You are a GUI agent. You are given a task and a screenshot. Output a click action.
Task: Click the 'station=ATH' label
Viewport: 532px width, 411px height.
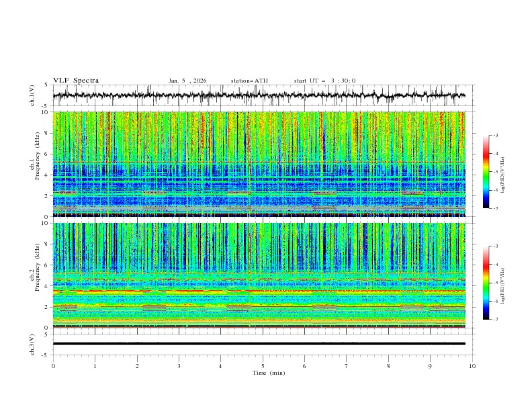click(x=249, y=81)
